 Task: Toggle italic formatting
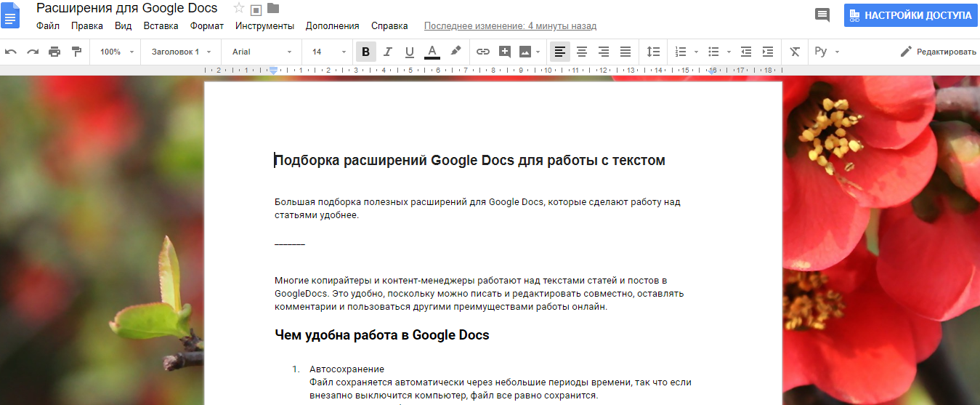pyautogui.click(x=387, y=52)
